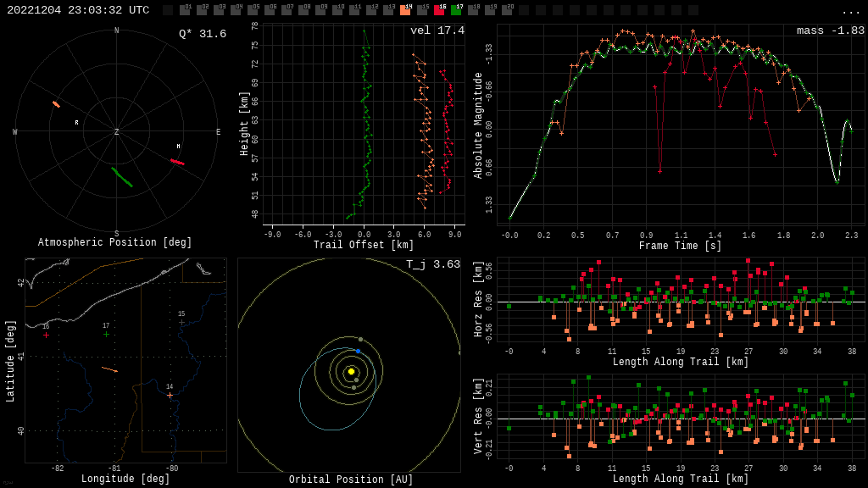The height and width of the screenshot is (488, 868).
Task: Click the Q* 31.6 label
Action: [202, 34]
